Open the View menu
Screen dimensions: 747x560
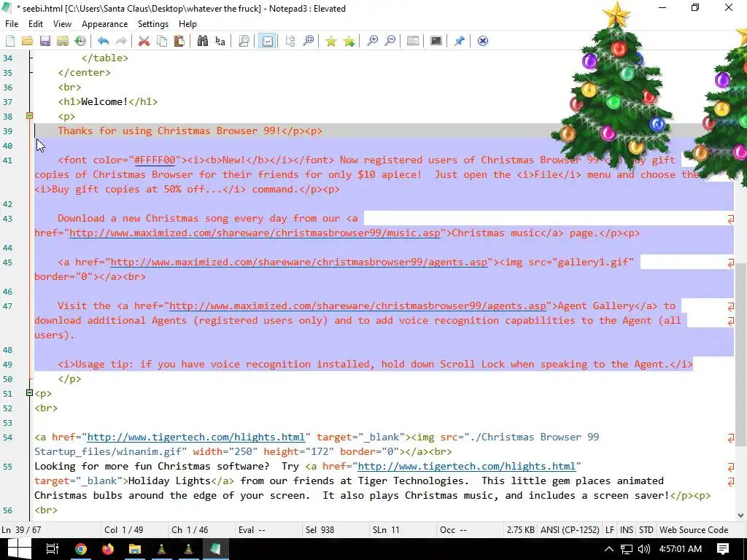62,24
